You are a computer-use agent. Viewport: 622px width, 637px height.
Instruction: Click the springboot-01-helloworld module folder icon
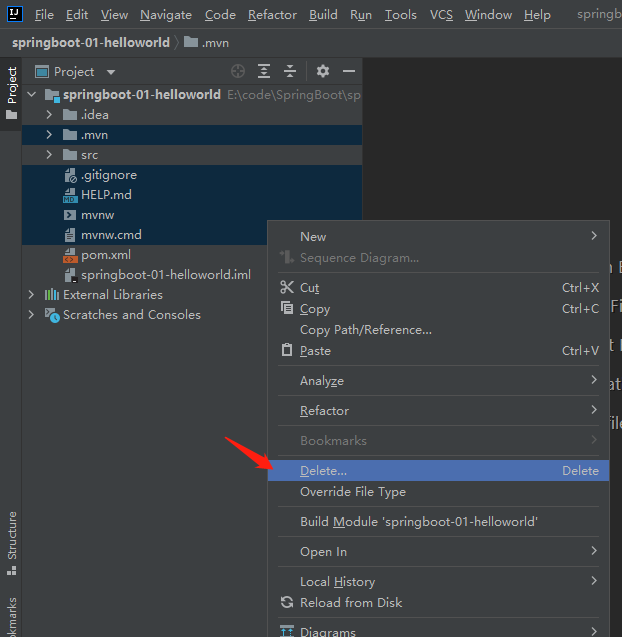[52, 95]
